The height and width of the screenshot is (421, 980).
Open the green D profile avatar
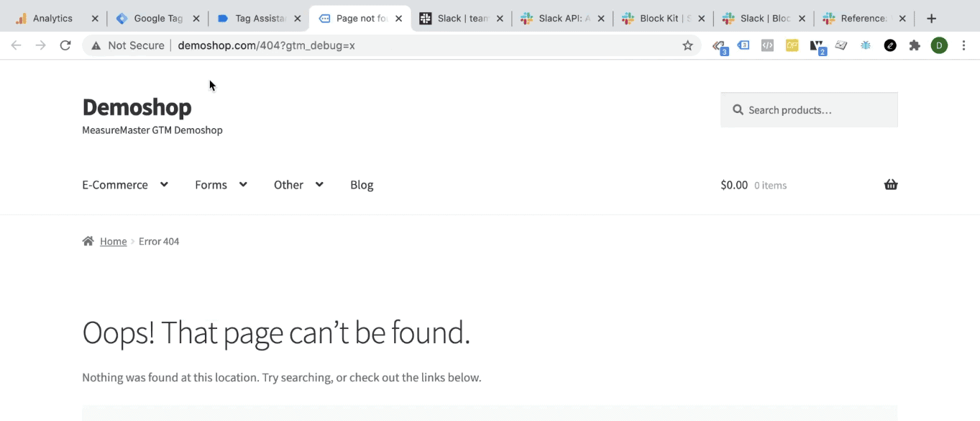939,45
